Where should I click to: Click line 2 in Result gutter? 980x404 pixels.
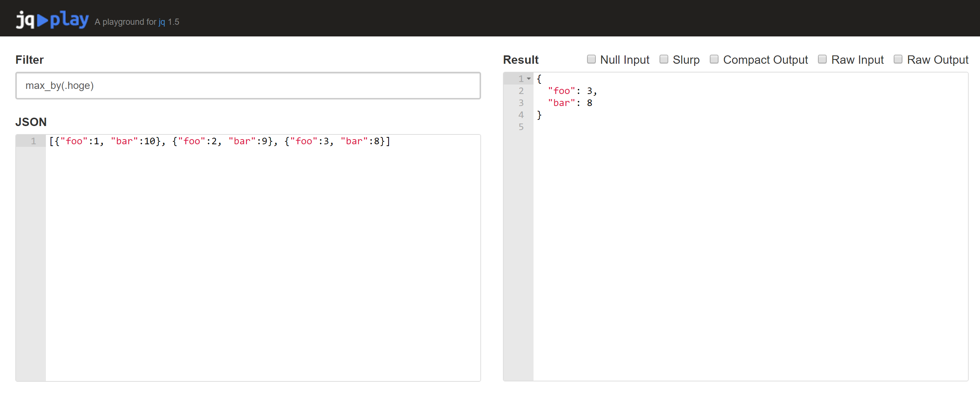(x=521, y=91)
